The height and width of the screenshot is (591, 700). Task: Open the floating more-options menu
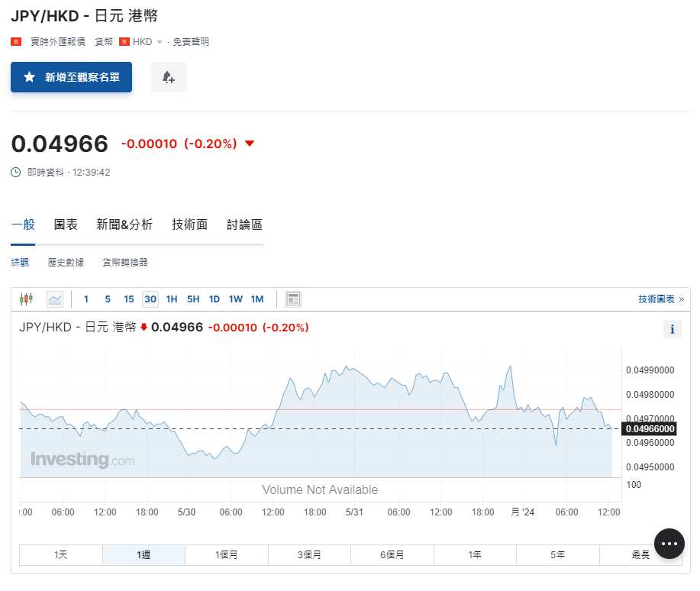click(669, 543)
